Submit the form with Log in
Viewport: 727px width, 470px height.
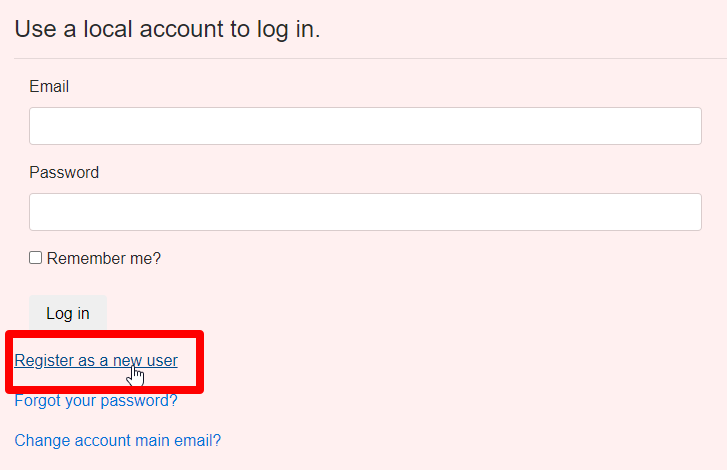(x=68, y=313)
